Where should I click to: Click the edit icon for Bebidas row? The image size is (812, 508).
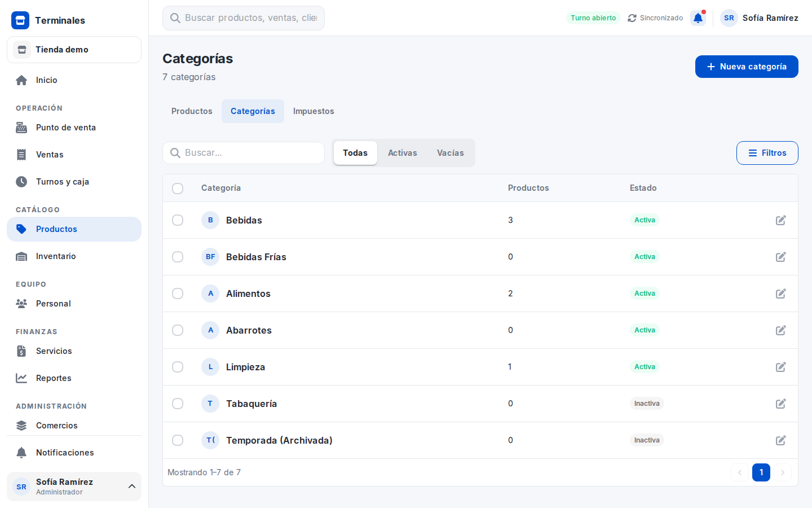point(780,220)
